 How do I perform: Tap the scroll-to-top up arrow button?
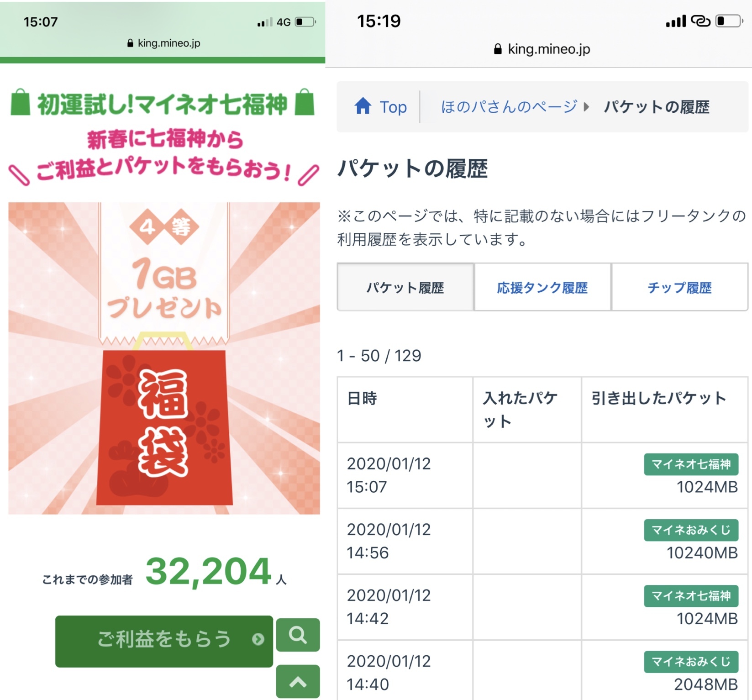[298, 682]
